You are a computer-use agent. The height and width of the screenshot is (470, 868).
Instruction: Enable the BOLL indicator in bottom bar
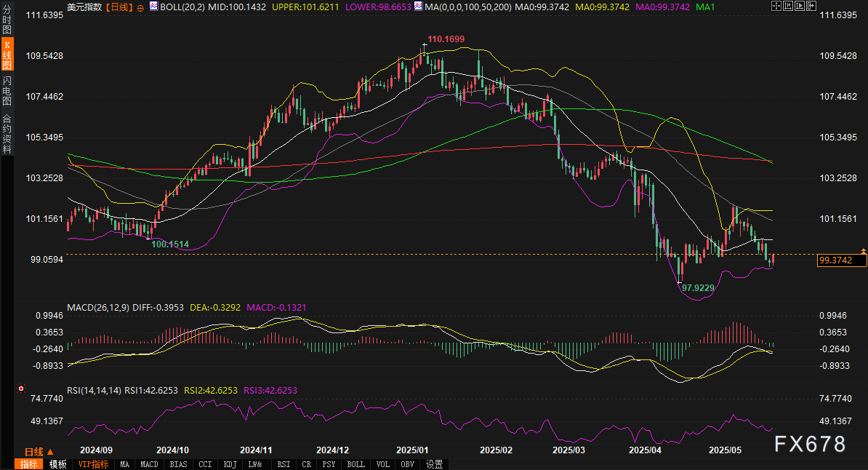355,464
